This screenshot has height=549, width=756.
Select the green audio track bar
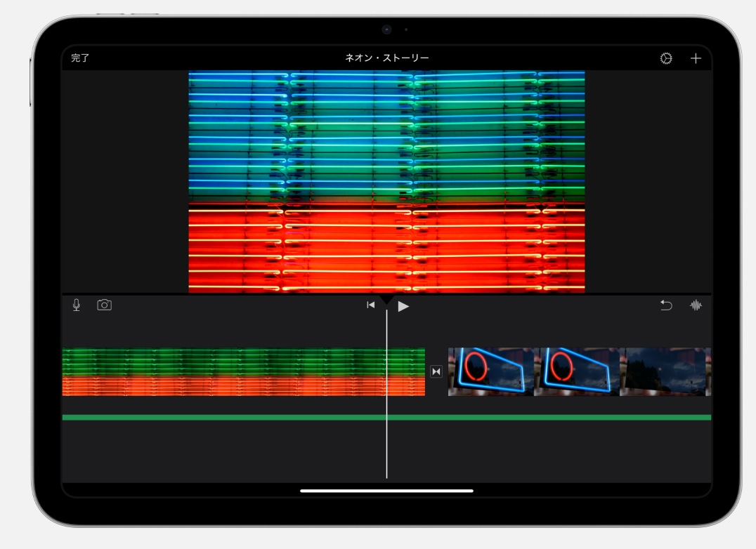click(211, 417)
